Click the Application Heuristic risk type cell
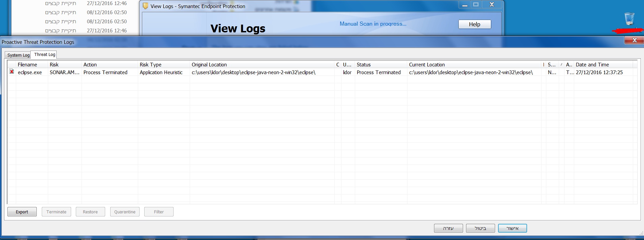644x240 pixels. click(x=161, y=72)
